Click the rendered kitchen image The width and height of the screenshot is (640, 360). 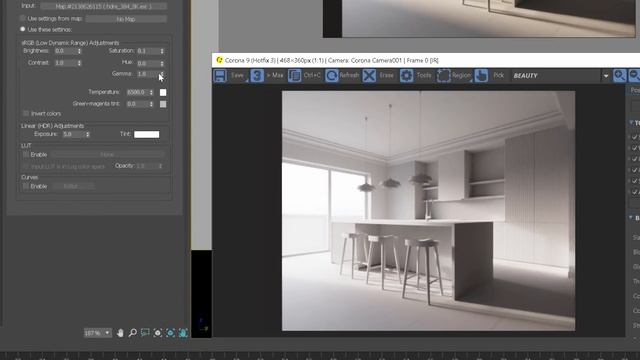pyautogui.click(x=429, y=211)
